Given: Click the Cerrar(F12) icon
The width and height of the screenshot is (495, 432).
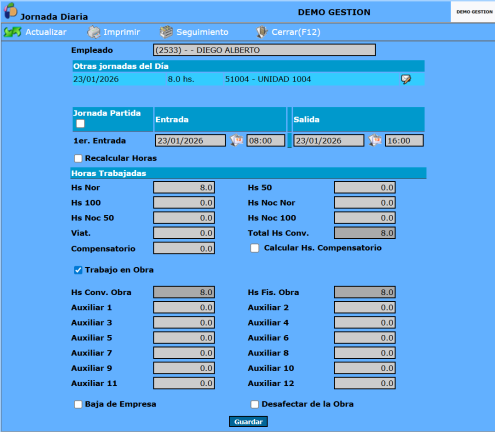Looking at the screenshot, I should pos(262,32).
